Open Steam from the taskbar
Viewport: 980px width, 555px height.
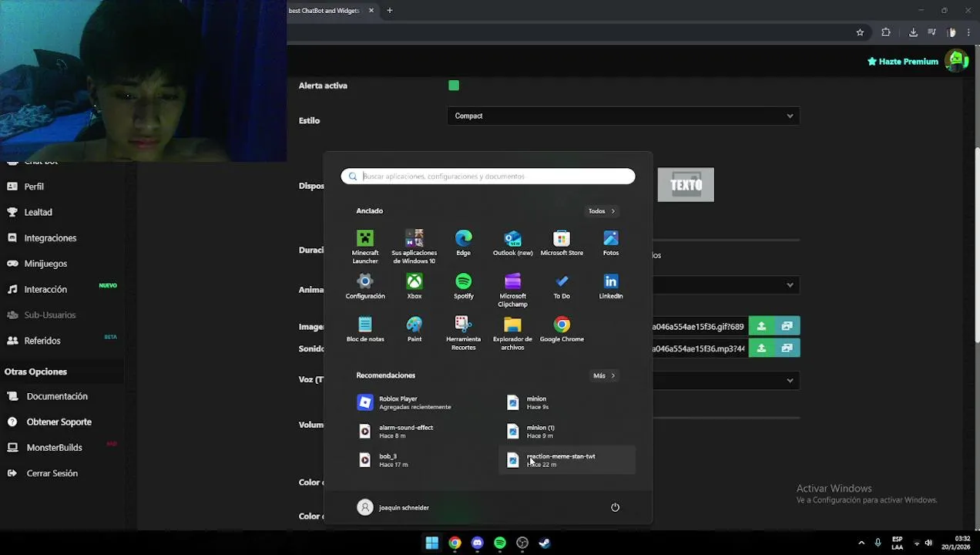(545, 543)
